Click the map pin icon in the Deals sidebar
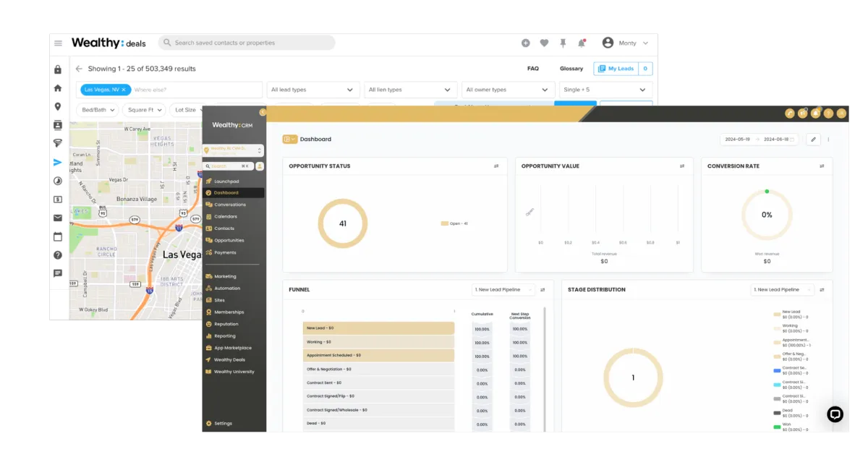 click(x=58, y=106)
